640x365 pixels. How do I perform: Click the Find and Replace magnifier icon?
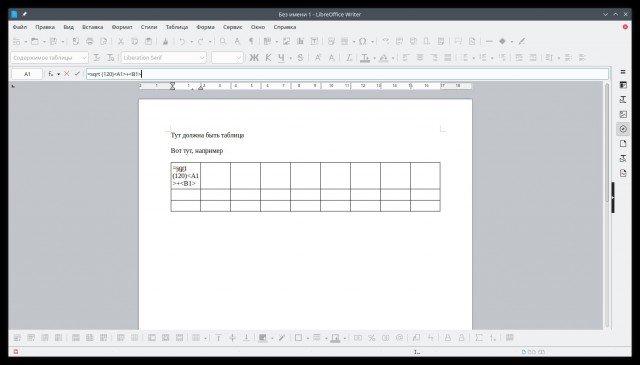223,41
